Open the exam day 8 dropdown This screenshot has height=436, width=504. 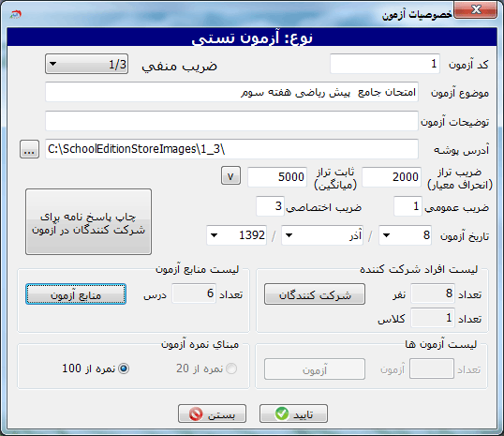click(405, 235)
